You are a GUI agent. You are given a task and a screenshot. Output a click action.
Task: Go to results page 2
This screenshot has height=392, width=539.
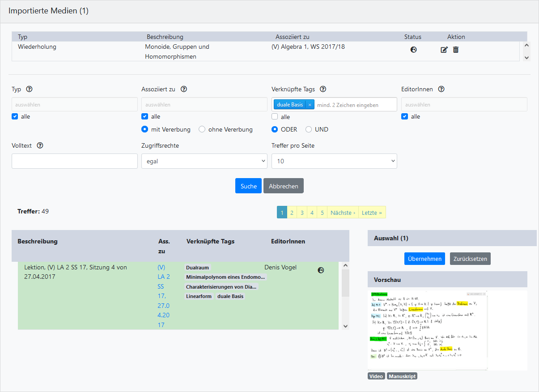click(x=292, y=213)
